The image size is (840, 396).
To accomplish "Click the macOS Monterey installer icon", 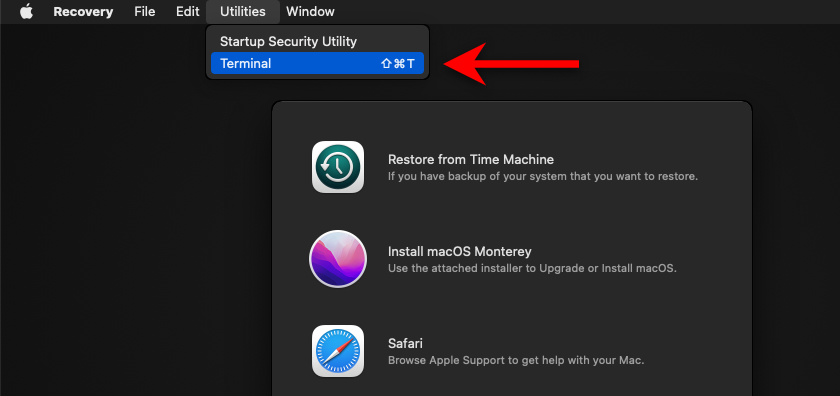I will [x=338, y=259].
